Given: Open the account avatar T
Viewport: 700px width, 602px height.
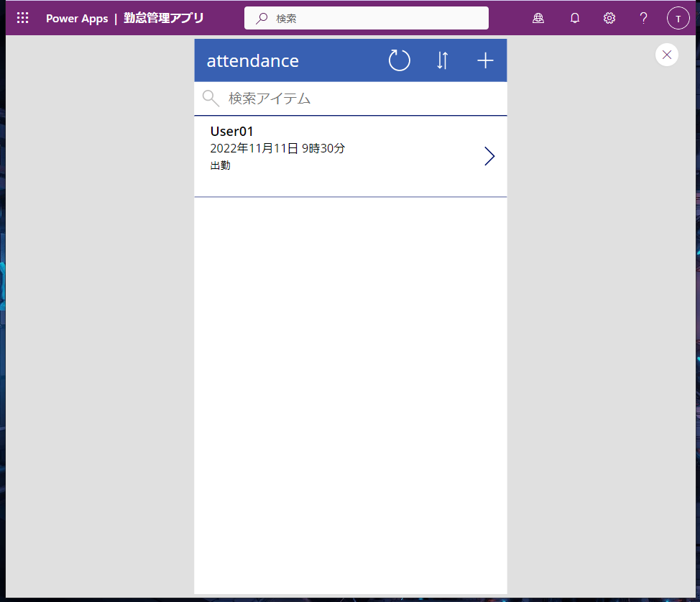Looking at the screenshot, I should pos(678,18).
